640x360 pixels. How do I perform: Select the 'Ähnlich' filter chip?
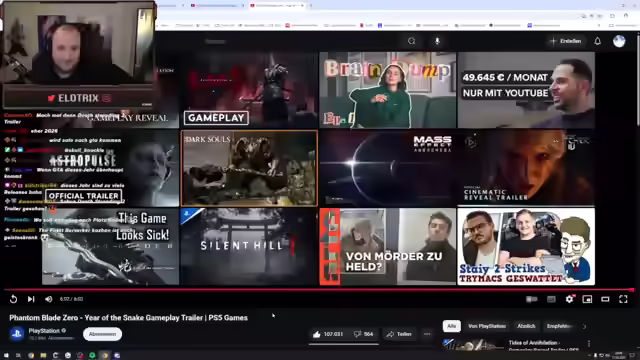pos(526,326)
